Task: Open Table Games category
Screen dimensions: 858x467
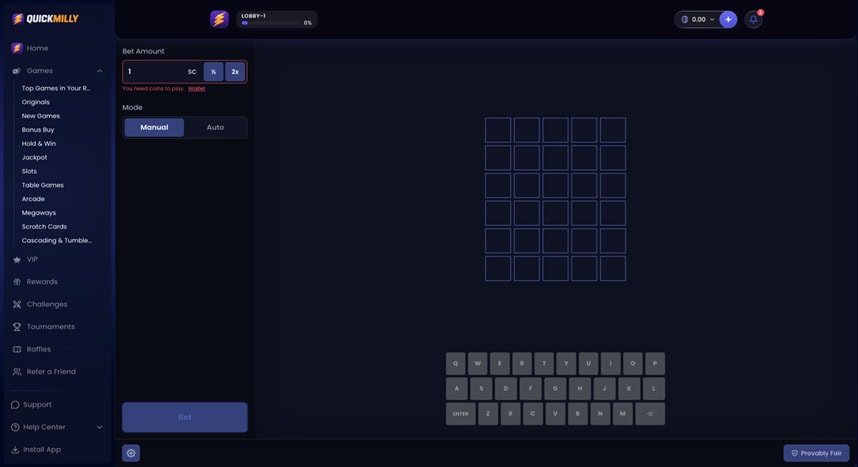Action: (43, 185)
